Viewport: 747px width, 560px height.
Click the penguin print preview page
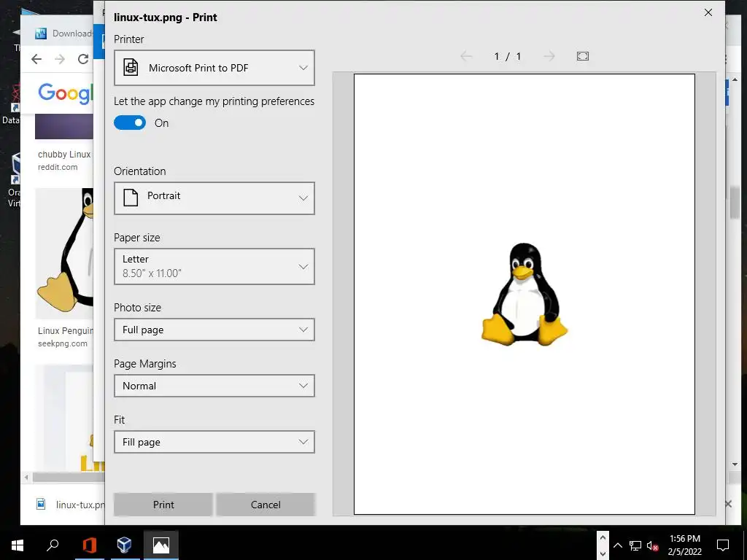pos(524,294)
